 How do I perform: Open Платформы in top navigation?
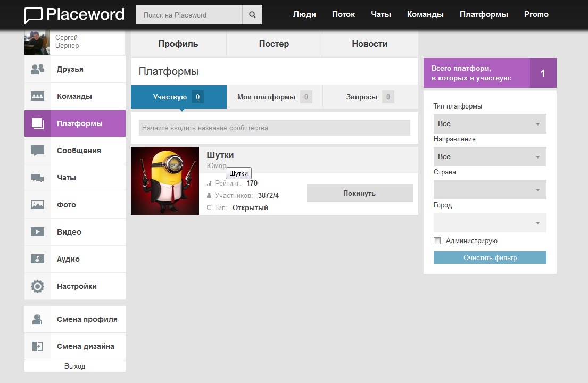click(484, 14)
